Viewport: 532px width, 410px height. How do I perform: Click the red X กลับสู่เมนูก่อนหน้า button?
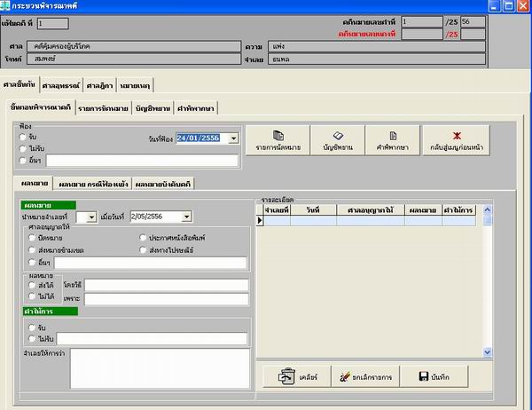[457, 140]
